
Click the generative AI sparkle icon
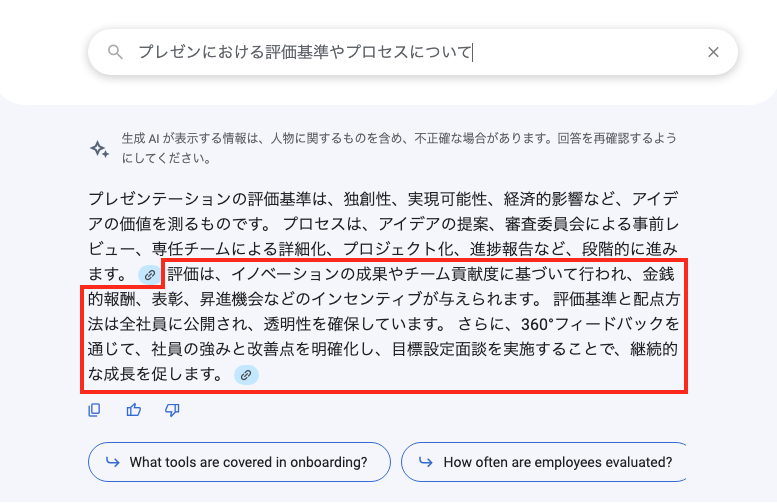point(100,149)
